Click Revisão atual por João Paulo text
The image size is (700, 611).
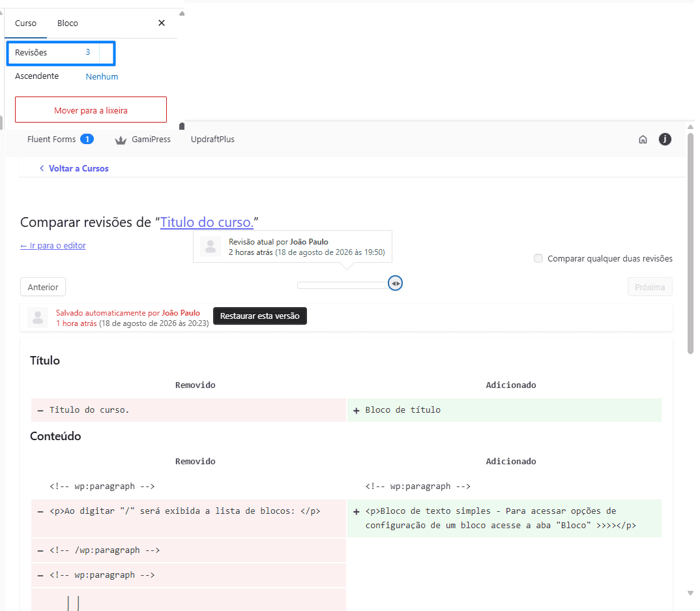coord(278,242)
